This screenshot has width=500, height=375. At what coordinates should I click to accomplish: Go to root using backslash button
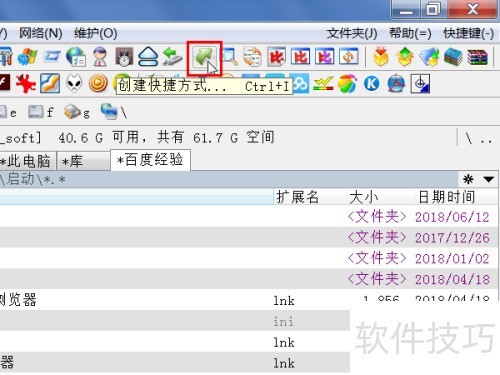click(x=469, y=138)
